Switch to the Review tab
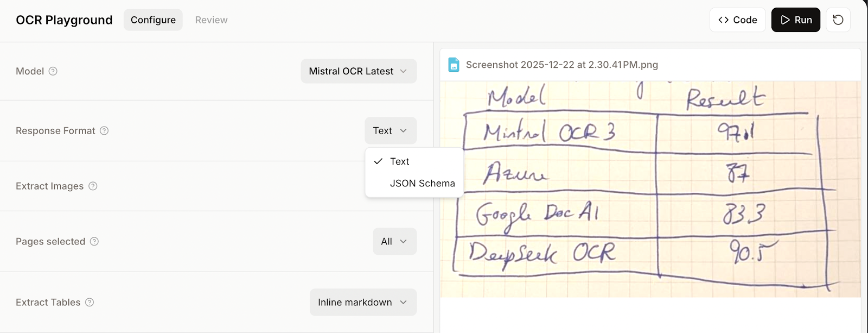The width and height of the screenshot is (868, 333). point(211,20)
